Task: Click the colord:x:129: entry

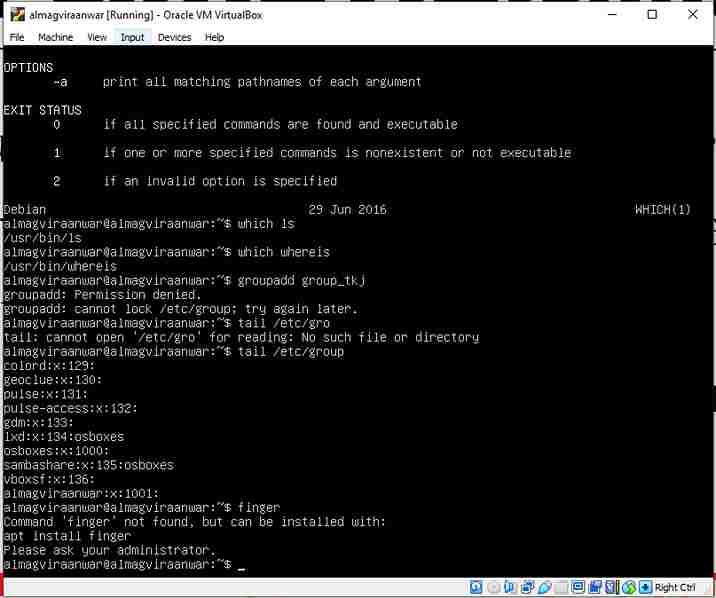Action: (x=49, y=365)
